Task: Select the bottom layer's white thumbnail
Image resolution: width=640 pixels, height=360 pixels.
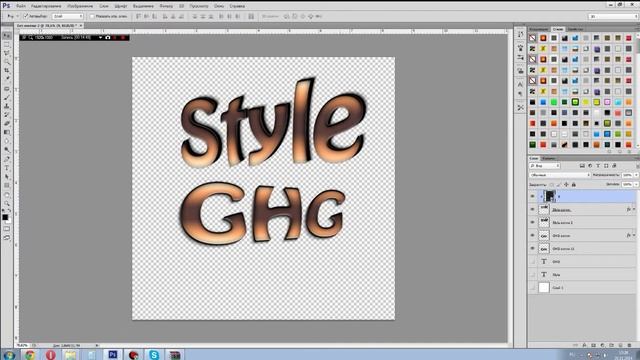Action: (x=544, y=288)
